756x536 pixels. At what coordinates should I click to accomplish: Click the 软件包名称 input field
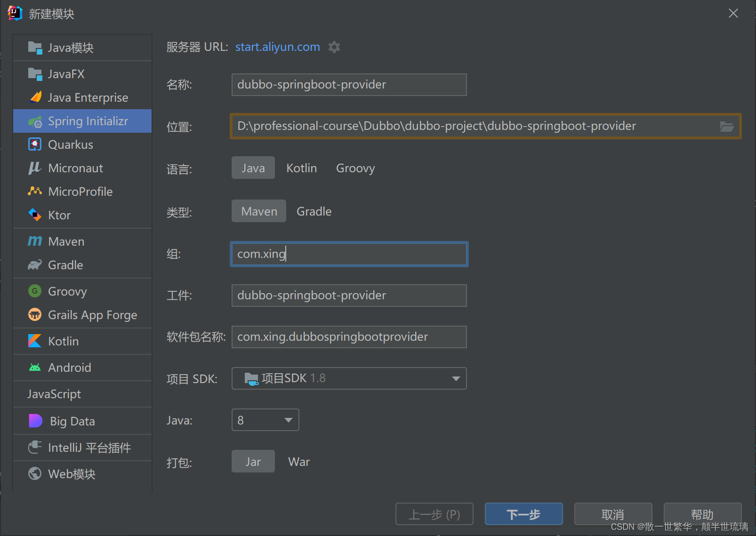(349, 337)
